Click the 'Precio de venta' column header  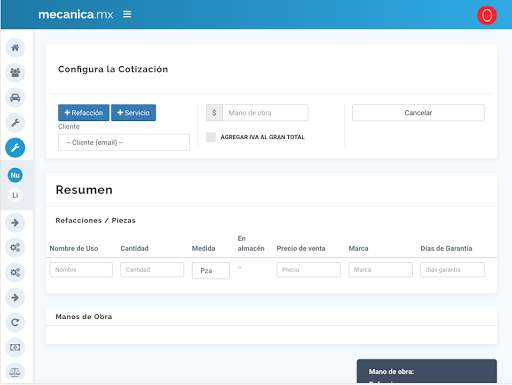(301, 248)
